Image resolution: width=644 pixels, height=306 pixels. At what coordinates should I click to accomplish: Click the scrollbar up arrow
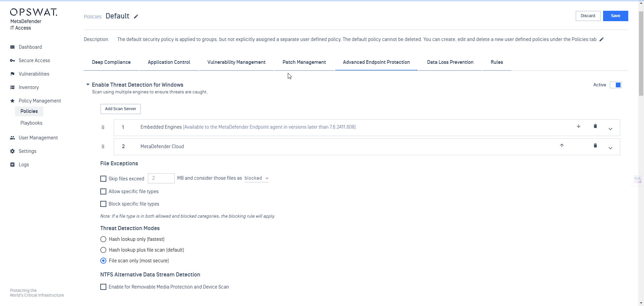pyautogui.click(x=641, y=3)
